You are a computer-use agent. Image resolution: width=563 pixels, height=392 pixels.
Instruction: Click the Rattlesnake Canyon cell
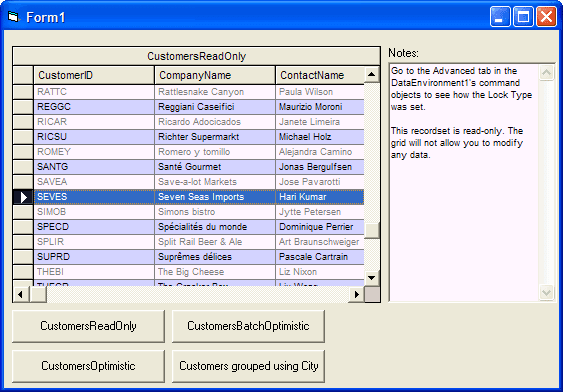pos(215,92)
